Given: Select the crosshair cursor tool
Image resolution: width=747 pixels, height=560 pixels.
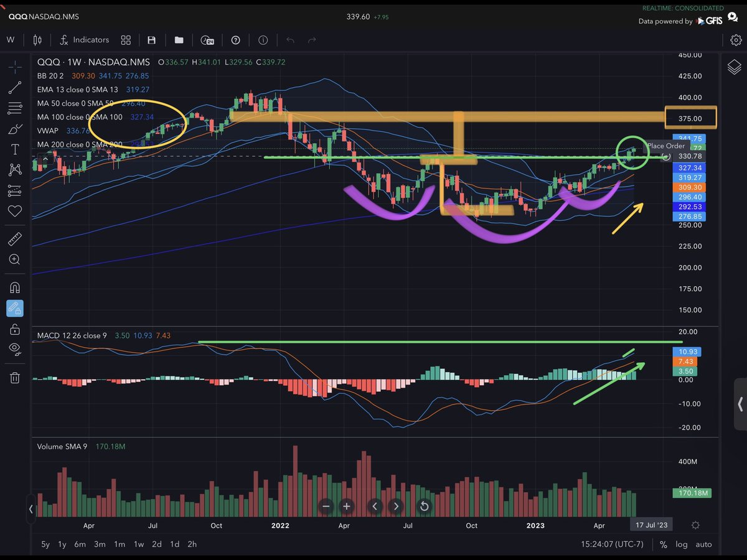Looking at the screenshot, I should tap(16, 67).
